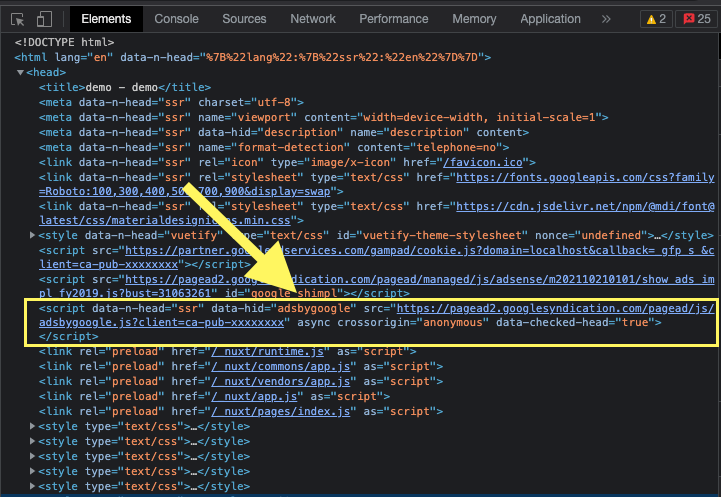Viewport: 721px width, 497px height.
Task: Follow the fonts.googleapis.com stylesheet link
Action: click(x=585, y=177)
